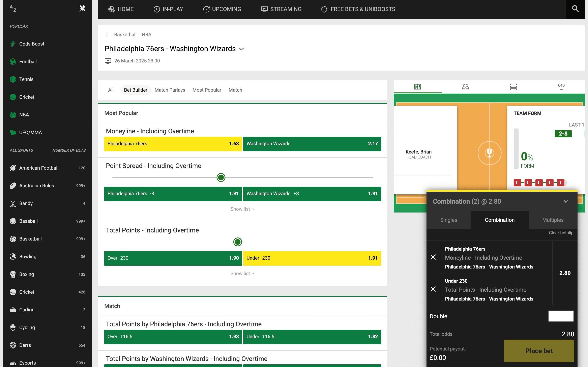The height and width of the screenshot is (367, 588).
Task: Go back with breadcrumb arrow
Action: 107,35
